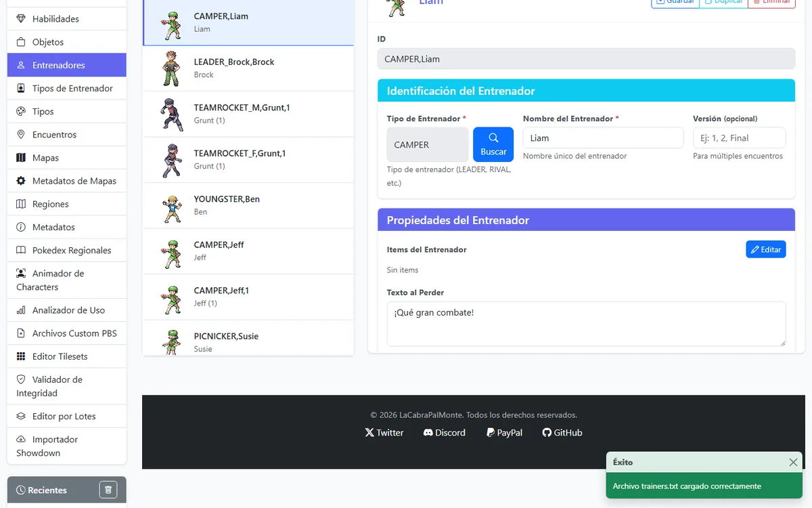Open Importador Showdown menu entry
The image size is (812, 508).
[67, 446]
